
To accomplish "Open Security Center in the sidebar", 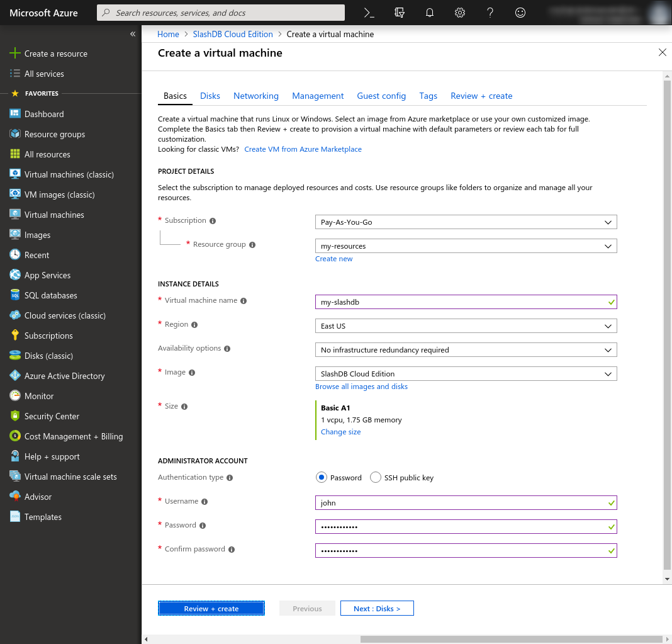I will pos(52,416).
